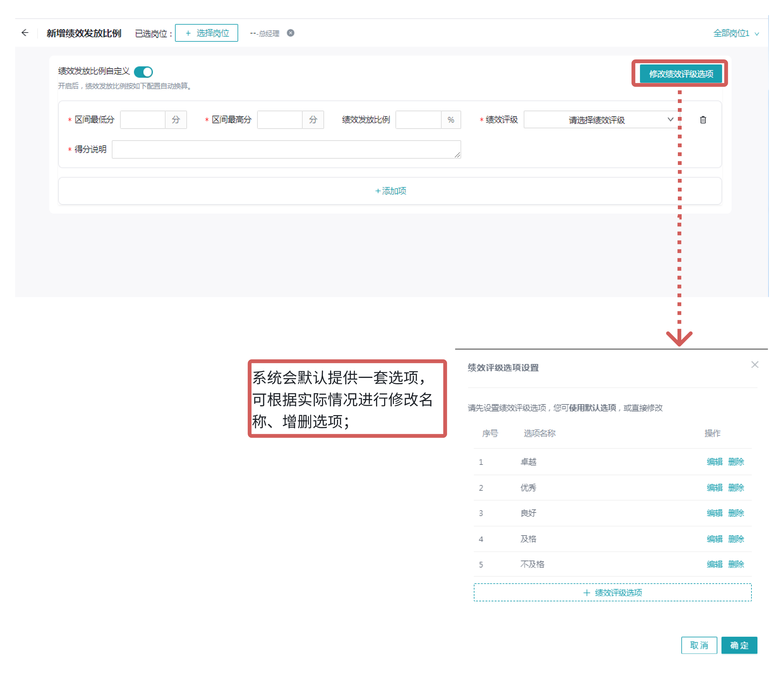Click the back arrow icon

point(25,33)
